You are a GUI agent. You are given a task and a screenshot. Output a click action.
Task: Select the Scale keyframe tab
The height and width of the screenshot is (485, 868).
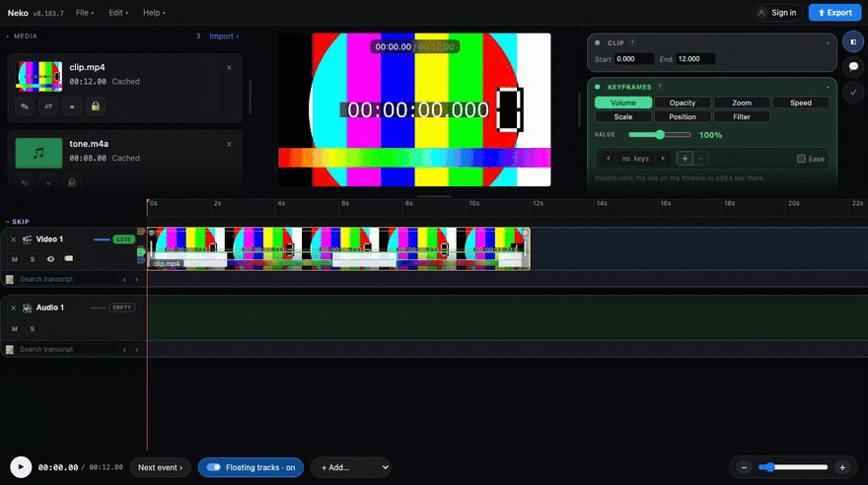tap(623, 116)
